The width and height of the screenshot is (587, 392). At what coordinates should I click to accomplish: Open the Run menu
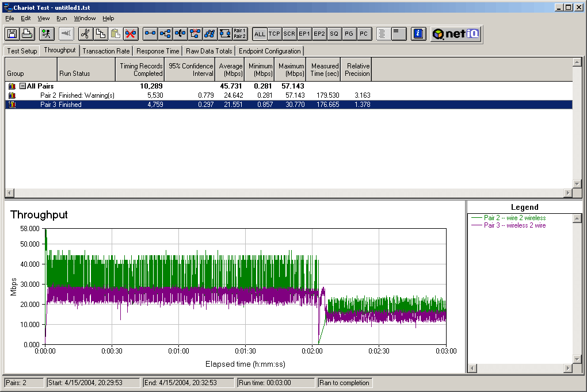click(x=62, y=18)
